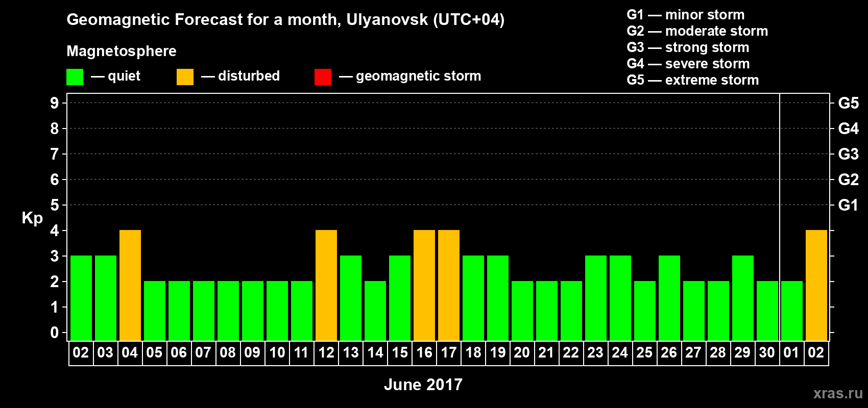Click the G2 label on right axis
Viewport: 868px width, 408px height.
[849, 180]
